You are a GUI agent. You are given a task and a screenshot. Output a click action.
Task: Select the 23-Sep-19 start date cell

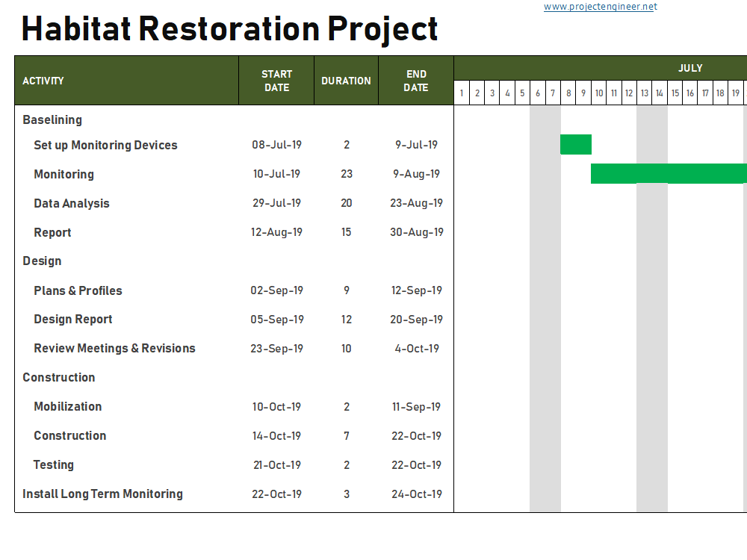coord(277,349)
